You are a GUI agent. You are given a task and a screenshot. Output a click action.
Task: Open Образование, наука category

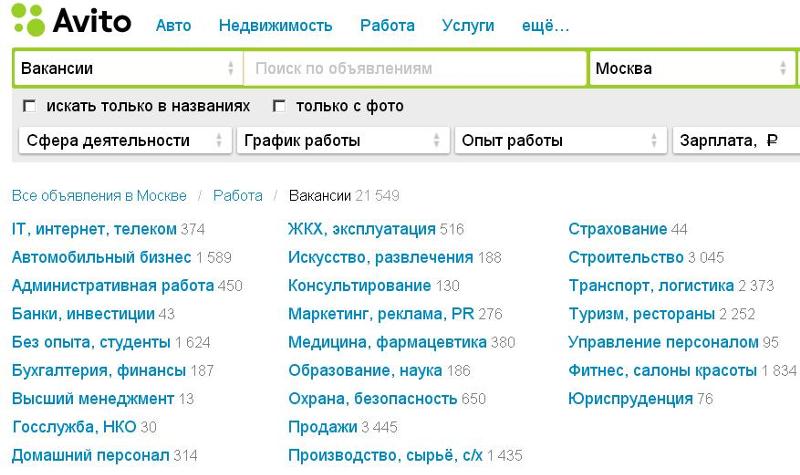[365, 370]
